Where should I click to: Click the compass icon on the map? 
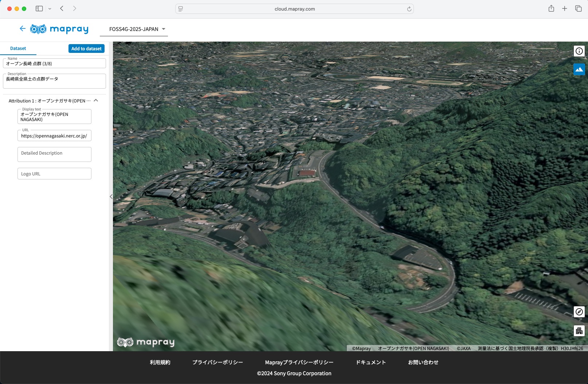579,312
